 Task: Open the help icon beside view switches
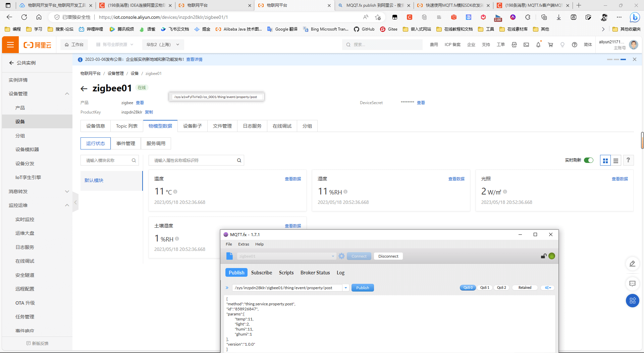click(628, 160)
